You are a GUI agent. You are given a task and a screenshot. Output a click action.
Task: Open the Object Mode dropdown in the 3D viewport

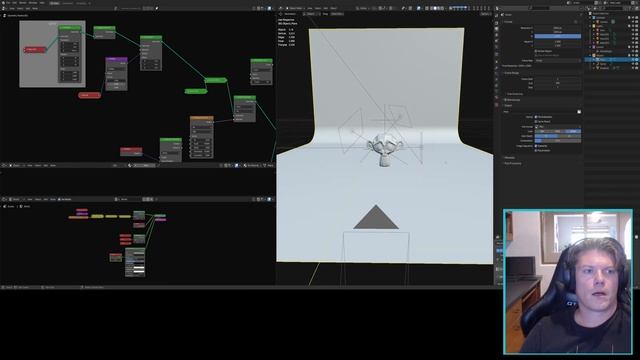pyautogui.click(x=296, y=8)
